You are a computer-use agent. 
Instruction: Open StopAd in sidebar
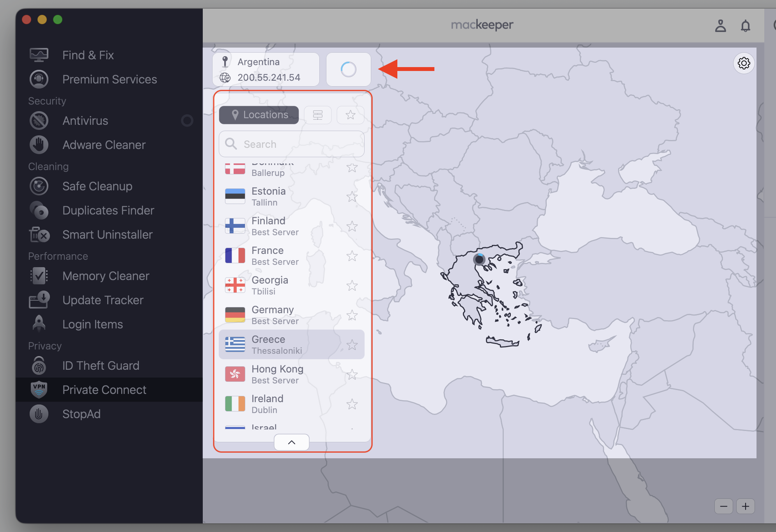pyautogui.click(x=109, y=414)
